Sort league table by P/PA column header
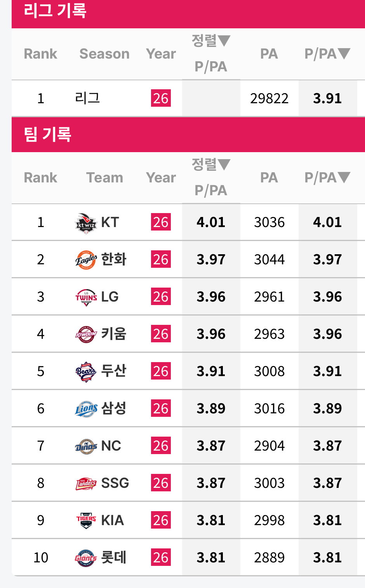 tap(327, 54)
